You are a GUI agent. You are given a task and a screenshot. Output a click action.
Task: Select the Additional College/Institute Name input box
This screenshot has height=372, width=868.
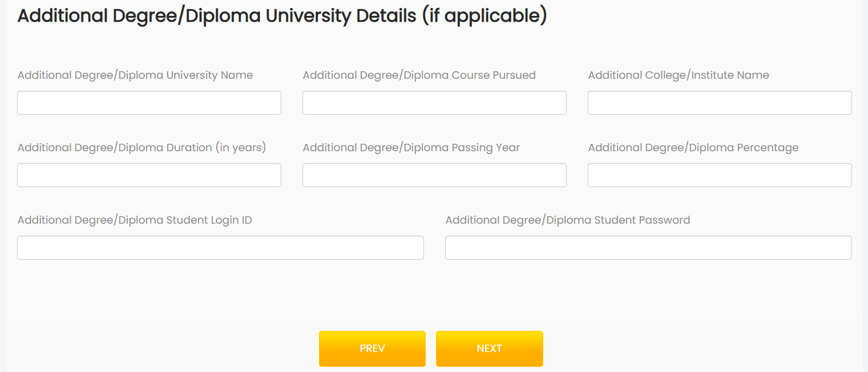click(719, 103)
